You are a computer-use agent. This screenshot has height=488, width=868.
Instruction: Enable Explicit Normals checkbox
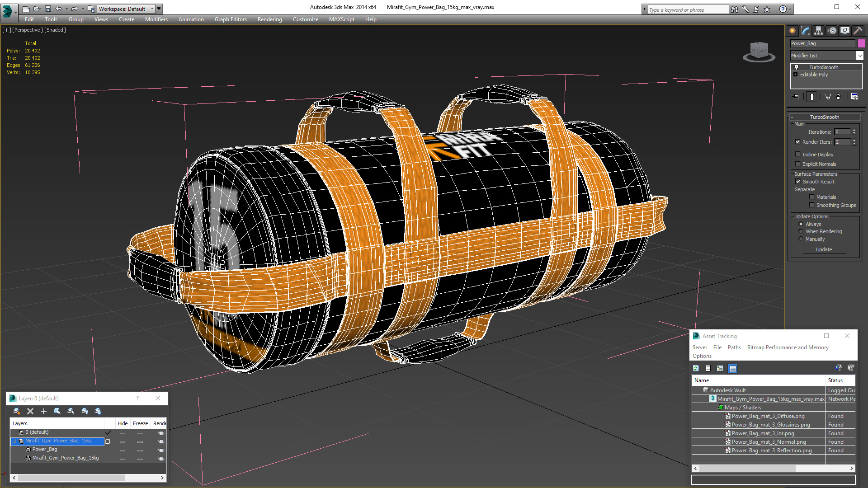tap(798, 164)
